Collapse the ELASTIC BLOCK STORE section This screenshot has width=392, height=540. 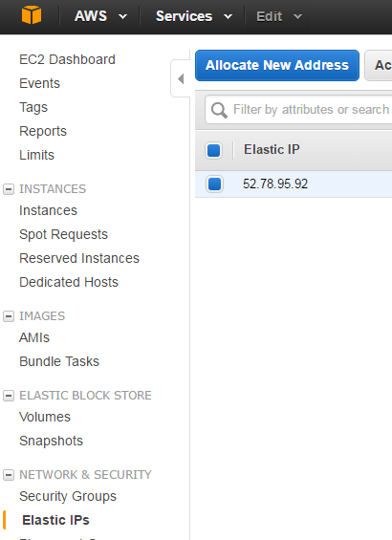(9, 396)
